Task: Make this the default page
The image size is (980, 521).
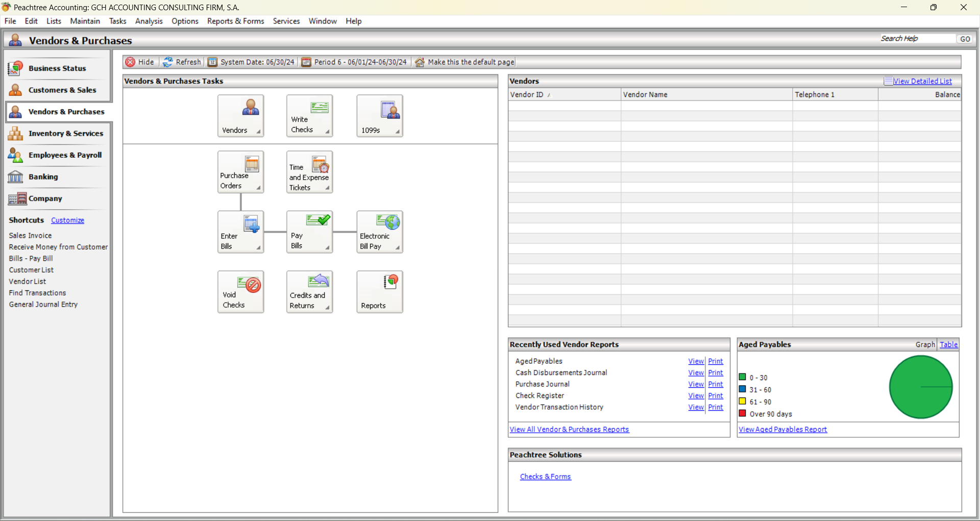Action: (464, 62)
